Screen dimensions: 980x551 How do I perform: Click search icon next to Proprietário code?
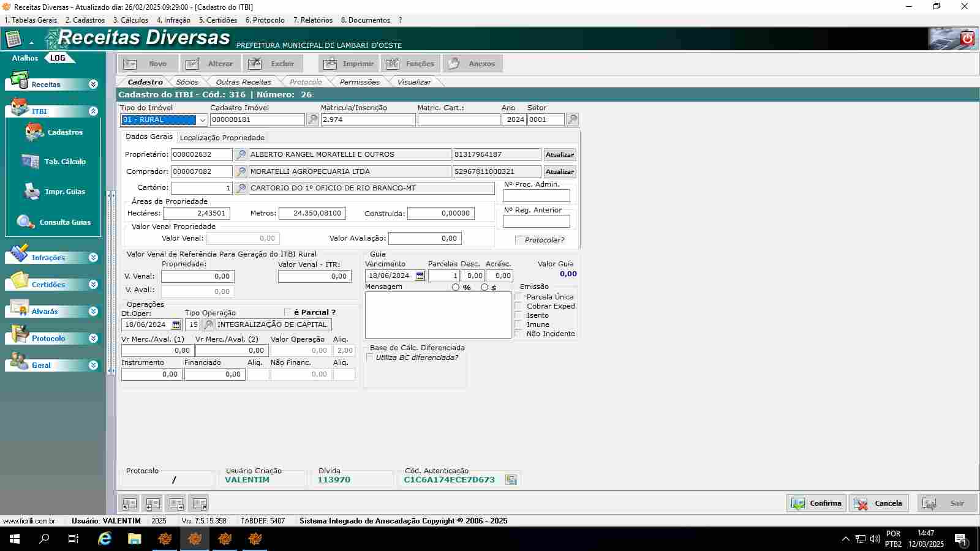coord(241,155)
